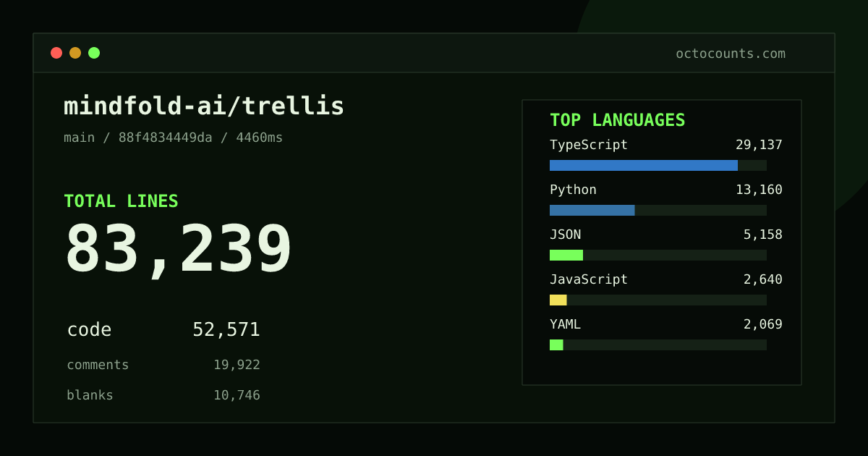
Task: Click the TOTAL LINES heading
Action: [121, 201]
